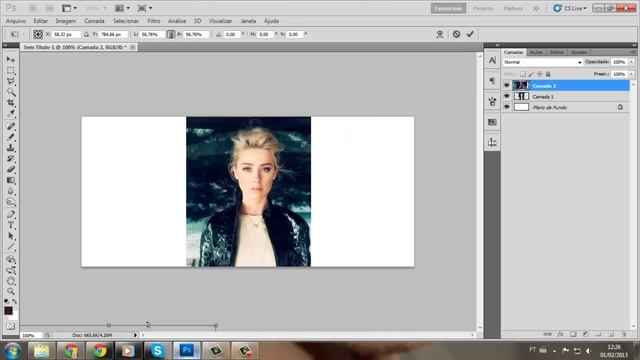The width and height of the screenshot is (640, 360).
Task: Select the Zoom tool in toolbox
Action: coord(11,291)
